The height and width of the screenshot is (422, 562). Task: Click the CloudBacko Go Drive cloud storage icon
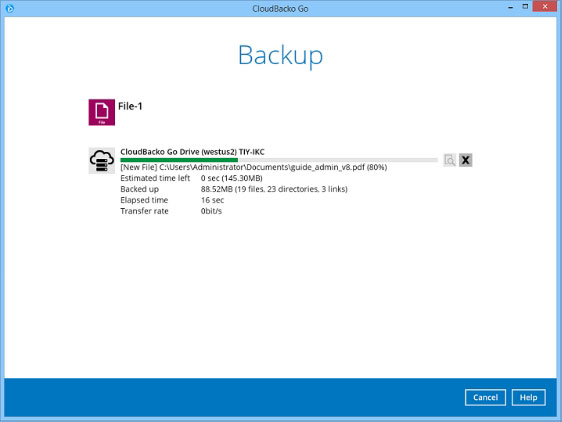click(102, 160)
